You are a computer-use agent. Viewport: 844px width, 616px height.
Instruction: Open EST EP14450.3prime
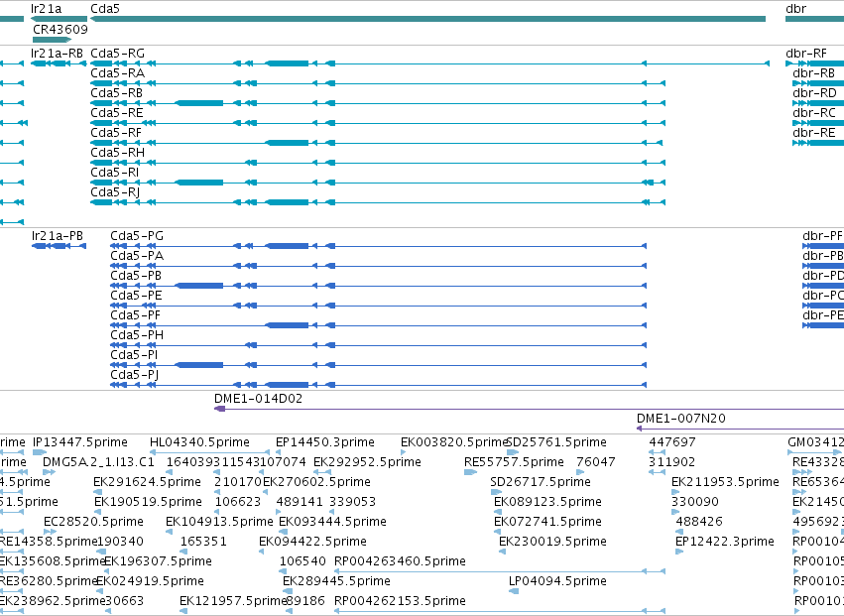click(x=325, y=442)
